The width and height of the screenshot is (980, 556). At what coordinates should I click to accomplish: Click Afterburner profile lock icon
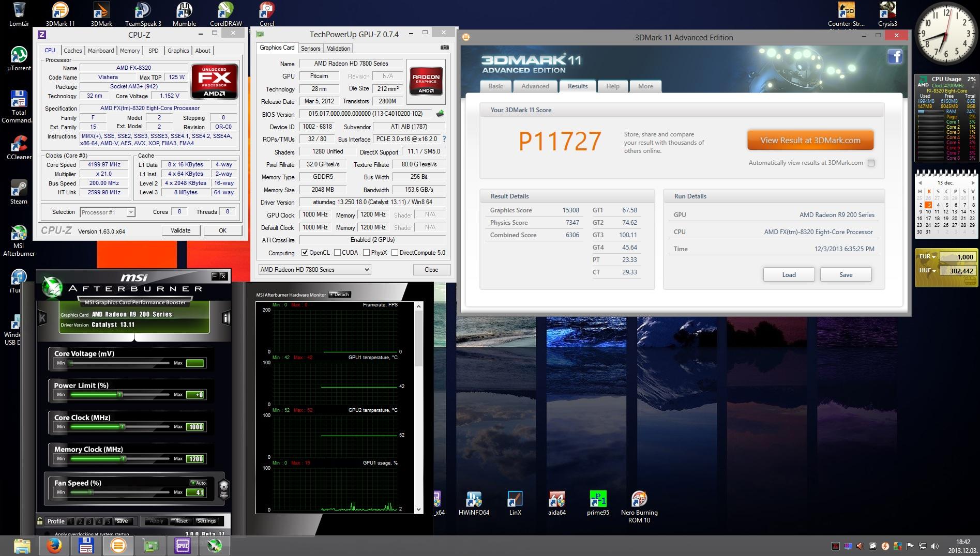coord(40,521)
